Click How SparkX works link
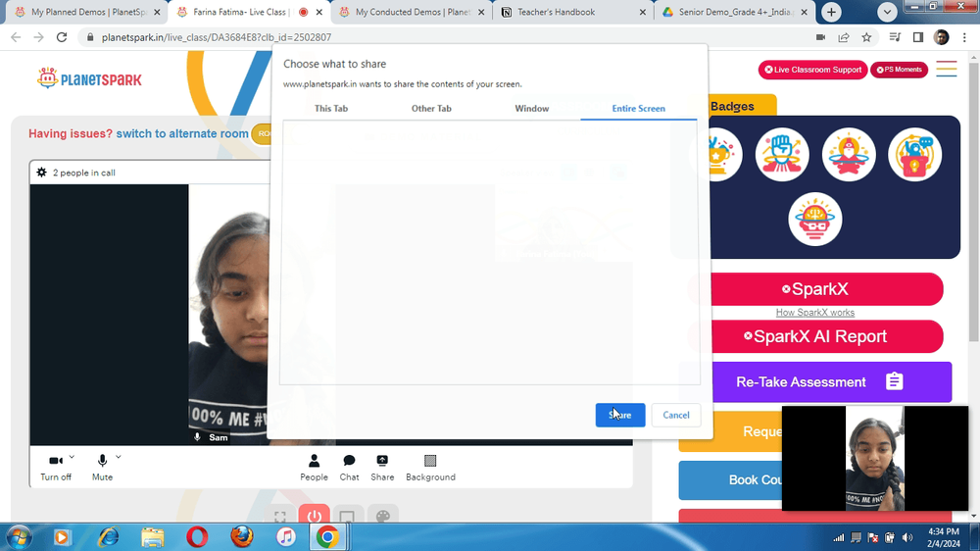Screen dimensions: 980x551 pyautogui.click(x=815, y=312)
